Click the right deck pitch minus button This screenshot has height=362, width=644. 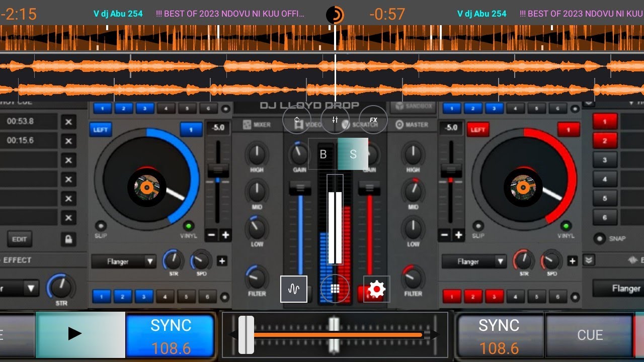coord(445,235)
